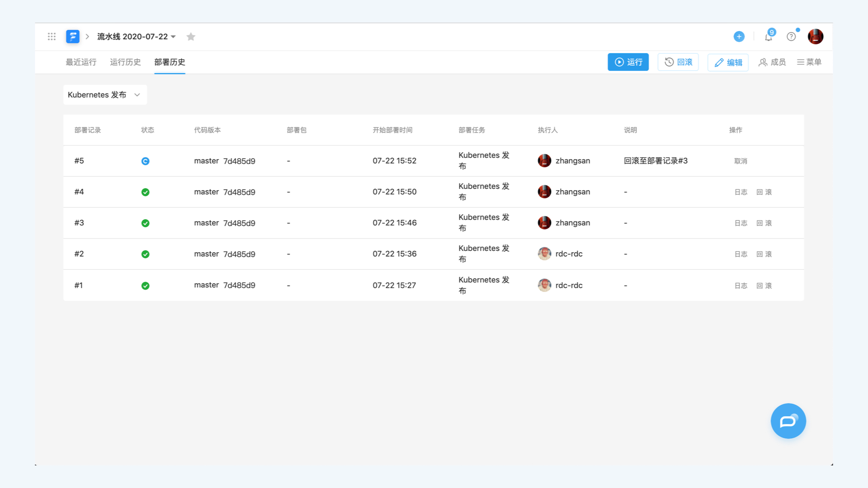Click the 编辑 button
Image resolution: width=868 pixels, height=488 pixels.
tap(728, 62)
